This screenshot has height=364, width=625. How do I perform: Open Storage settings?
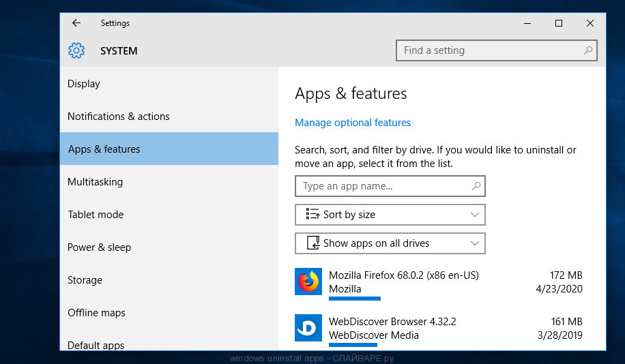coord(169,280)
